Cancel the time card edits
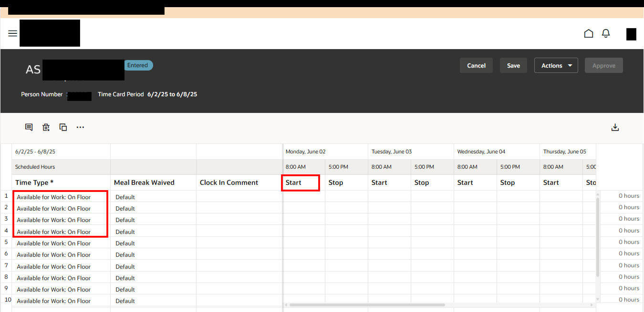Viewport: 644px width, 312px height. click(476, 66)
